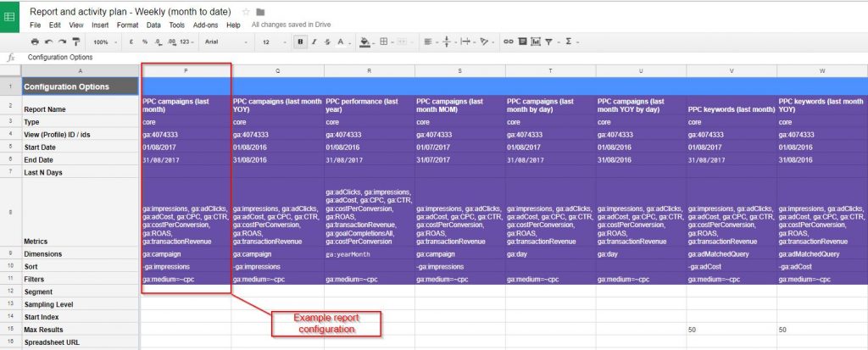Screen dimensions: 868x350
Task: Open the text wrapping dropdown
Action: point(468,42)
